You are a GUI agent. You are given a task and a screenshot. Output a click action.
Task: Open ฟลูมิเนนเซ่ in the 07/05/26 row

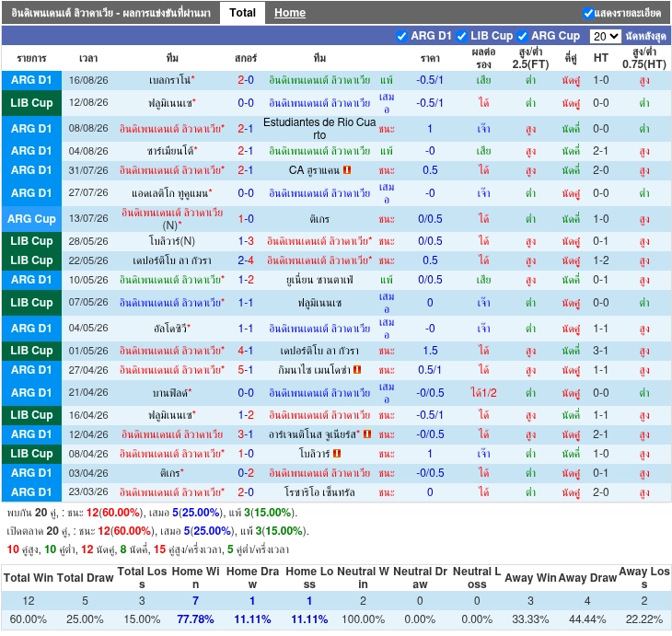point(319,303)
